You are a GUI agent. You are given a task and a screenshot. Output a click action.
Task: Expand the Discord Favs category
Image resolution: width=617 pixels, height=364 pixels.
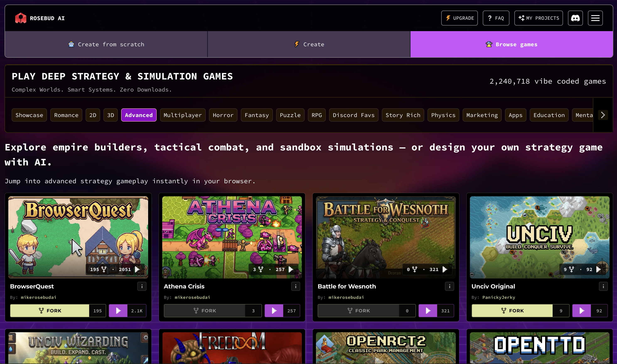coord(354,115)
